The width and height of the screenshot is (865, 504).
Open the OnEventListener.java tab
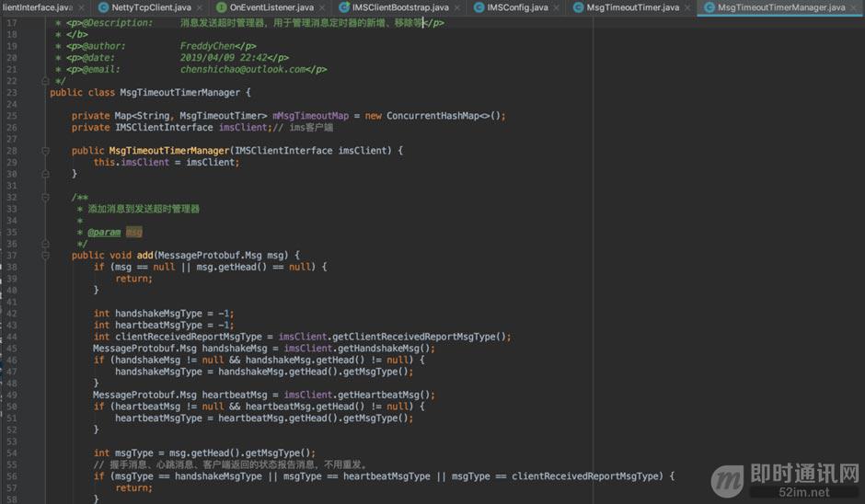(x=271, y=7)
